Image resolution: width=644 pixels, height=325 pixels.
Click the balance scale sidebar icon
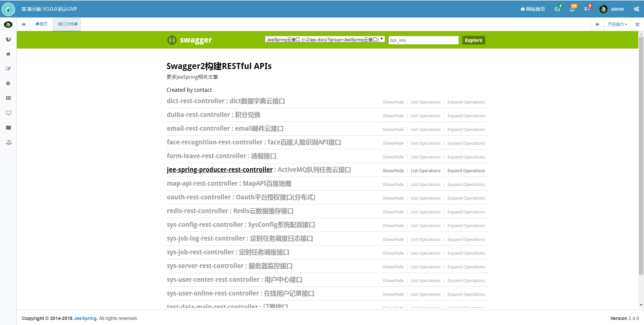(8, 142)
